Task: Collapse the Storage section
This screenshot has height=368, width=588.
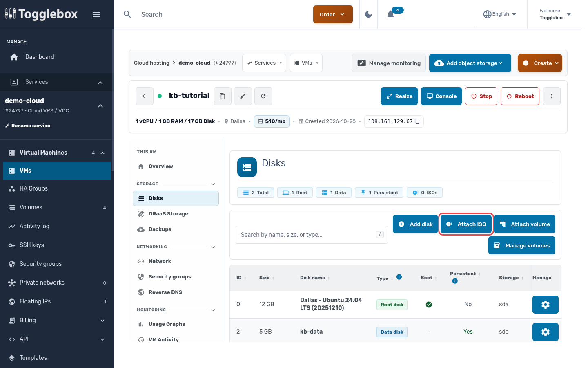Action: 213,184
